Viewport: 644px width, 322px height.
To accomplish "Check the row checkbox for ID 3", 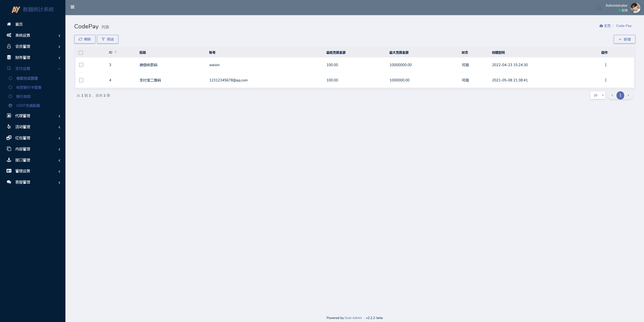I will point(81,65).
